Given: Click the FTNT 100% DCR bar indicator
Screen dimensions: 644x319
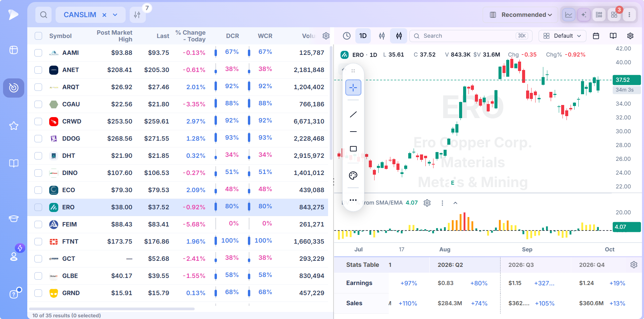Looking at the screenshot, I should coord(216,241).
